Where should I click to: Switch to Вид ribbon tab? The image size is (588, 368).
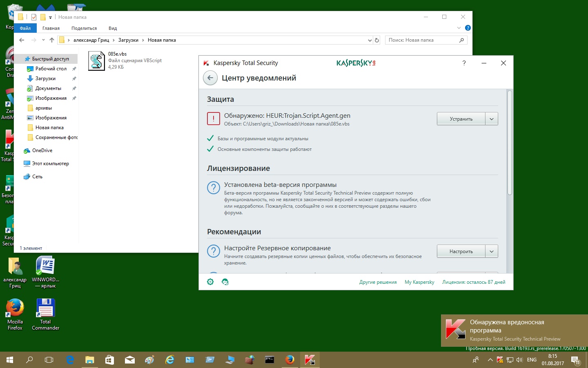(113, 28)
